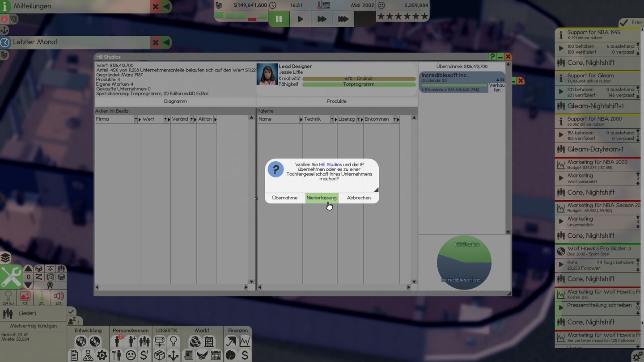Open the Veränd column filter dropdown
Viewport: 644px width, 362px height.
(x=192, y=119)
